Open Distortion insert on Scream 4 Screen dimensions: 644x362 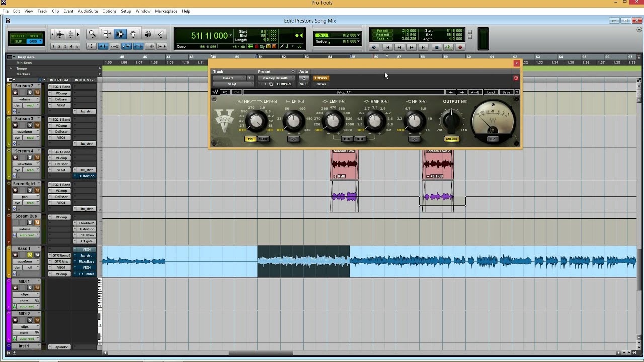[x=85, y=176]
